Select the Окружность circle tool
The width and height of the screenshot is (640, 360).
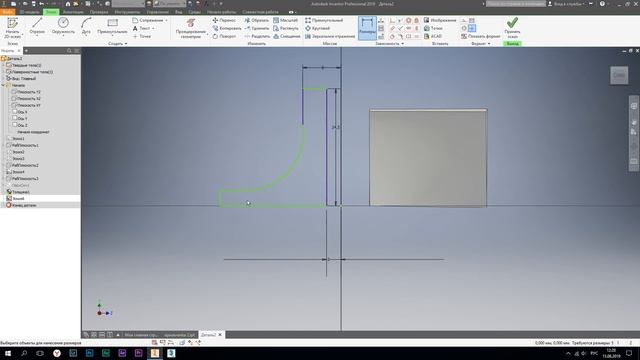point(63,27)
